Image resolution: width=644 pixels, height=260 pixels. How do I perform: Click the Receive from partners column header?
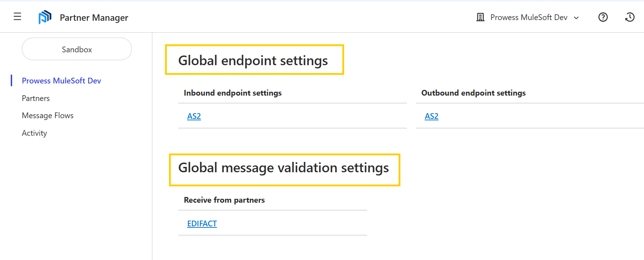pos(224,200)
